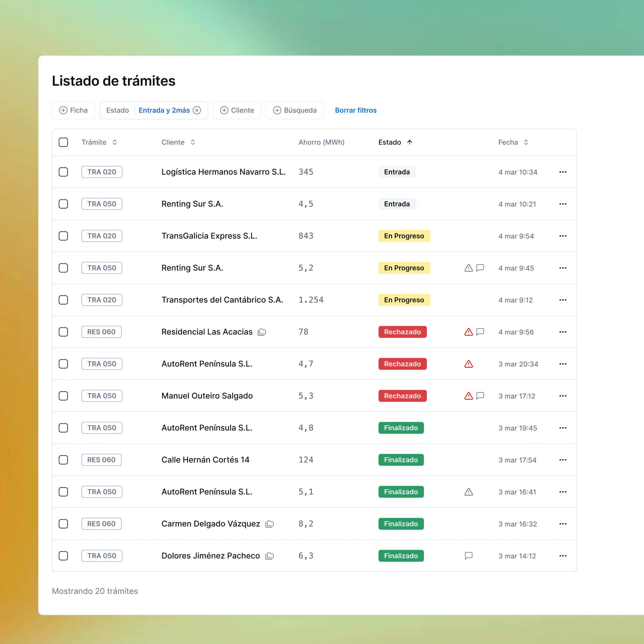The width and height of the screenshot is (644, 644).
Task: Click duplicate icon next to Carmen Delgado Vázquez
Action: (270, 524)
